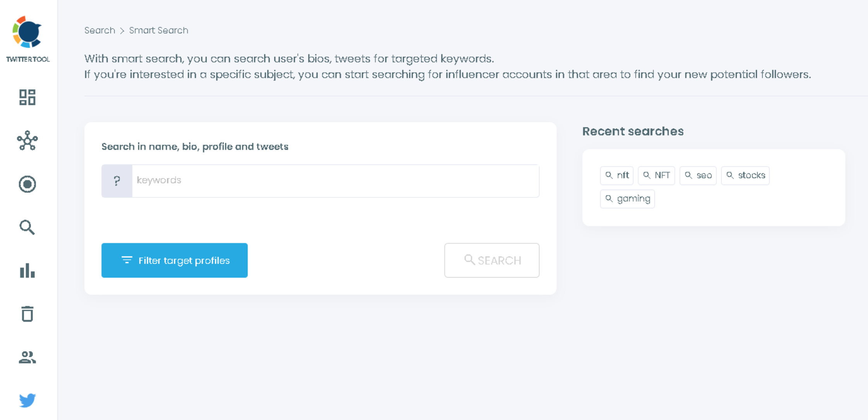View analytics via the bar chart icon

(x=27, y=271)
